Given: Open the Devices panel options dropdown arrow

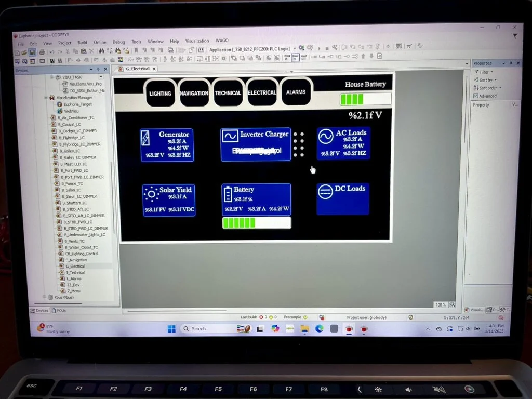Looking at the screenshot, I should tap(91, 69).
